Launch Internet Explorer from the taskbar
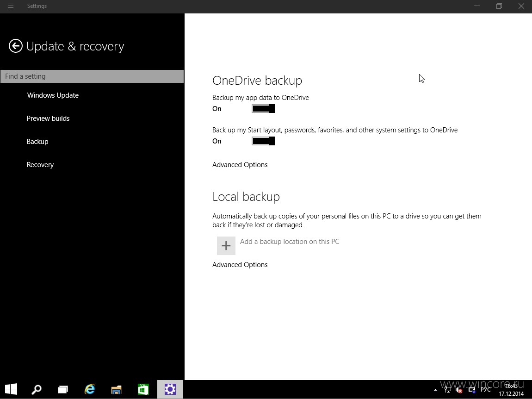The height and width of the screenshot is (399, 532). pyautogui.click(x=90, y=389)
